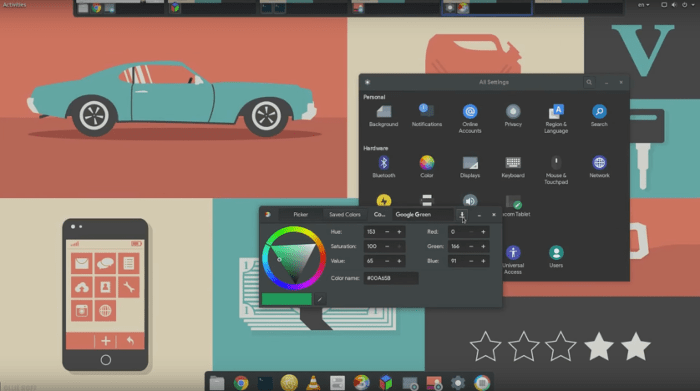Decrease the Value setting
The image size is (700, 391).
pos(387,261)
